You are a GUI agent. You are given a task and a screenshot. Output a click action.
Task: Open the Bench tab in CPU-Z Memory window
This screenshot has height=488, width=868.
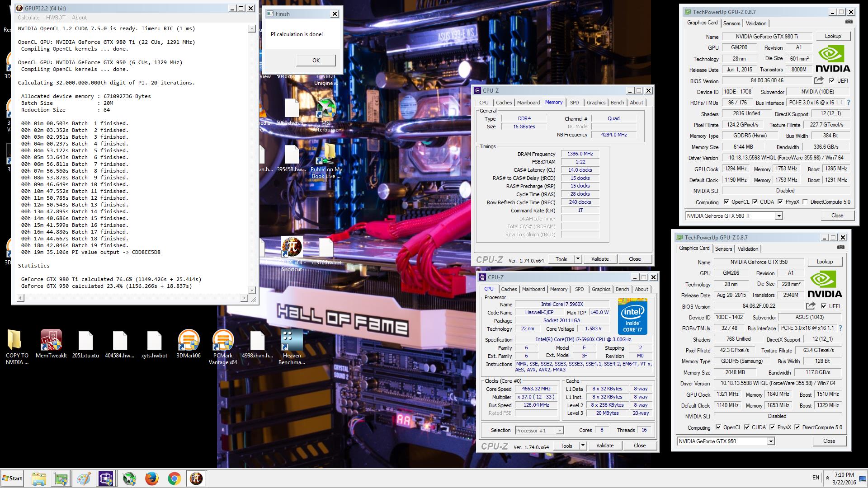[x=617, y=103]
